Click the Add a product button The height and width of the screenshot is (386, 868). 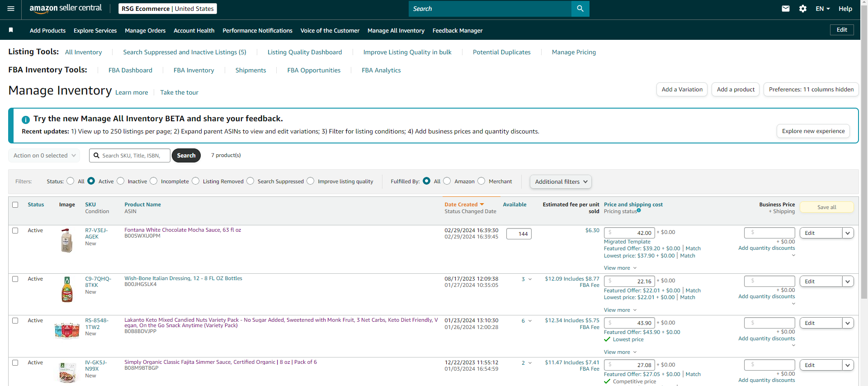(x=736, y=89)
